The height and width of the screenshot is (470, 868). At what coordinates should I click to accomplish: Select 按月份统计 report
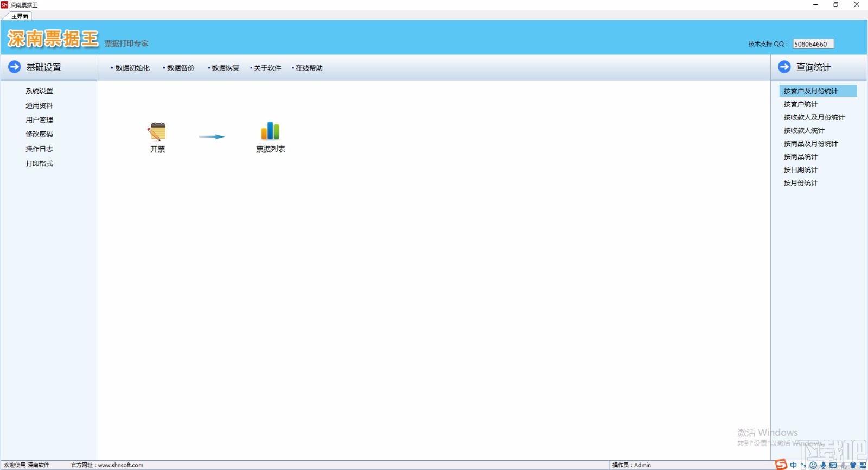[x=800, y=183]
